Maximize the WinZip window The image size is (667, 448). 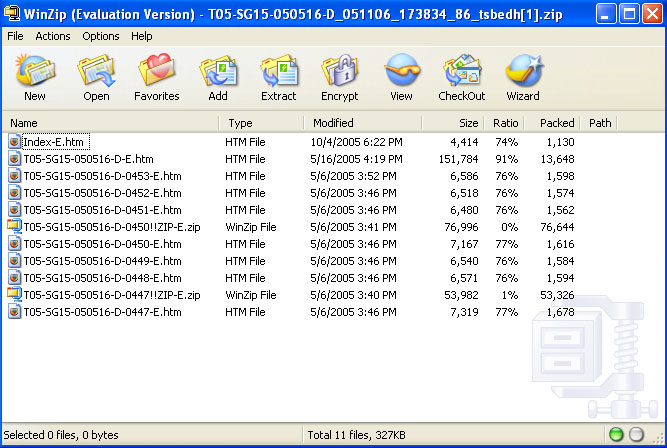coord(629,14)
